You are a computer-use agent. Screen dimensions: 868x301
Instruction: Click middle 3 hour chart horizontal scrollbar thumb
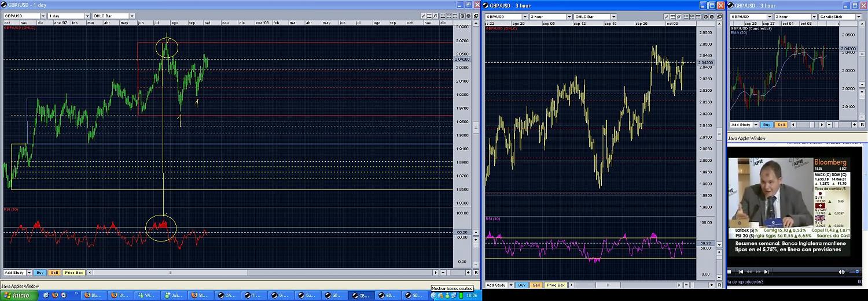click(x=608, y=285)
